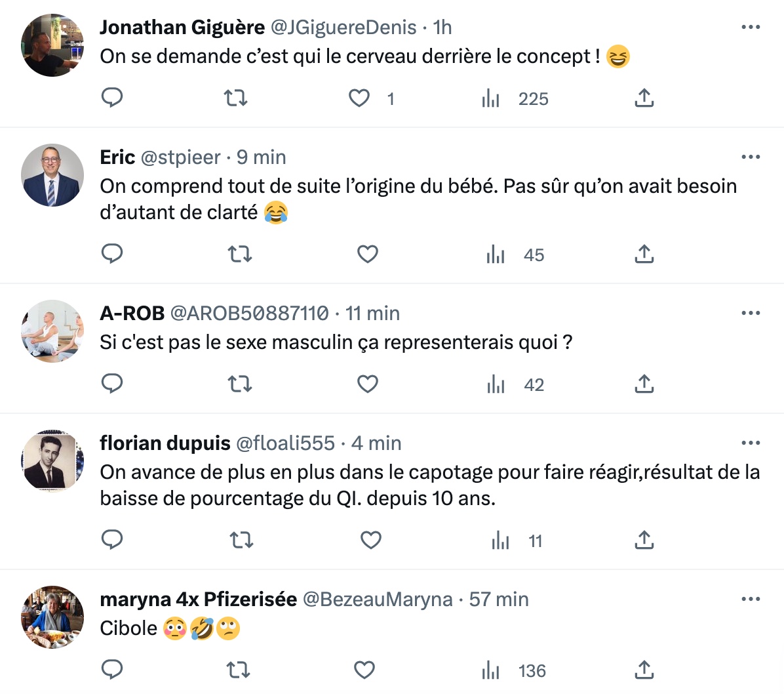Retweet Jonathan Giguère's tweet
The image size is (784, 694).
pos(236,98)
